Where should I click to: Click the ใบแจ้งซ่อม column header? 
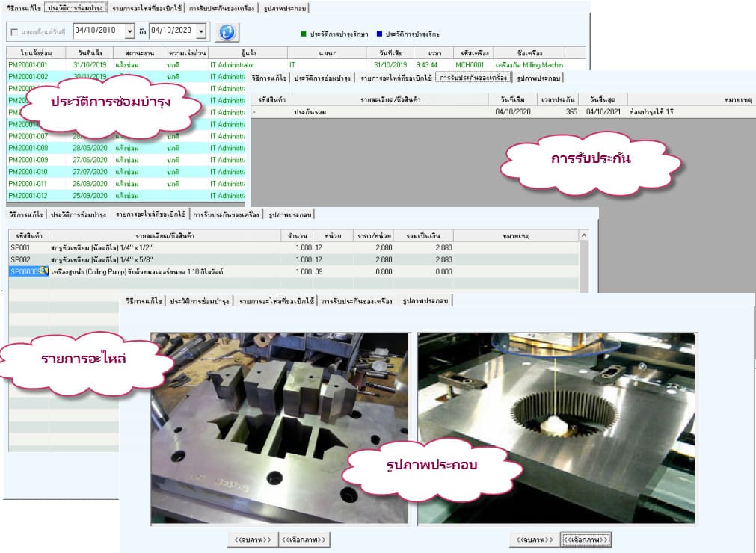34,53
